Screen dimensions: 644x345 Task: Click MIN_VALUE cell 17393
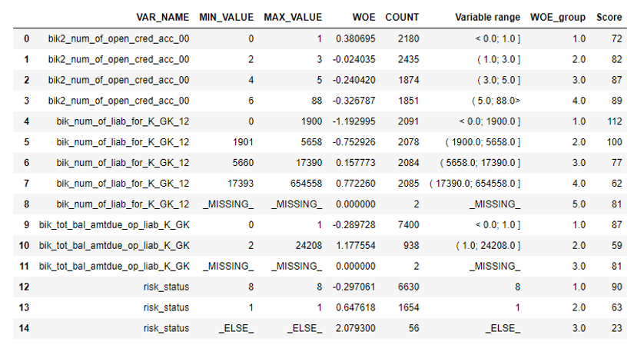pyautogui.click(x=241, y=183)
